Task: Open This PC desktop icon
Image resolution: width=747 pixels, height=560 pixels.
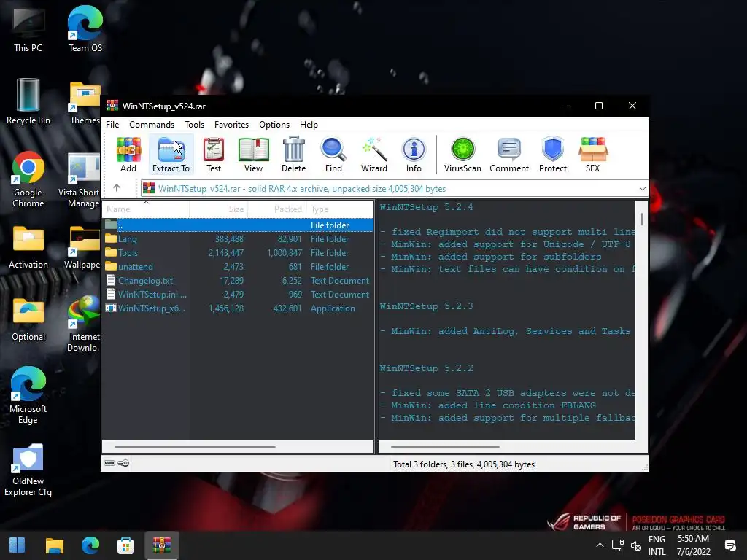Action: tap(28, 29)
